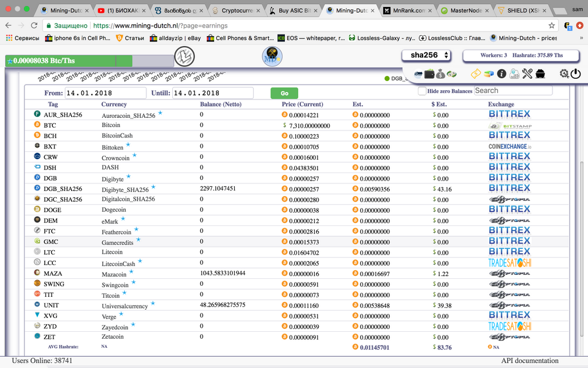
Task: Click the Exchange column header
Action: tap(501, 105)
